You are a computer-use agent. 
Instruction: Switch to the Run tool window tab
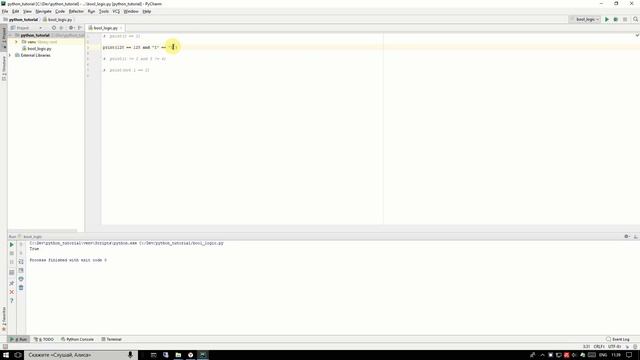pyautogui.click(x=18, y=339)
